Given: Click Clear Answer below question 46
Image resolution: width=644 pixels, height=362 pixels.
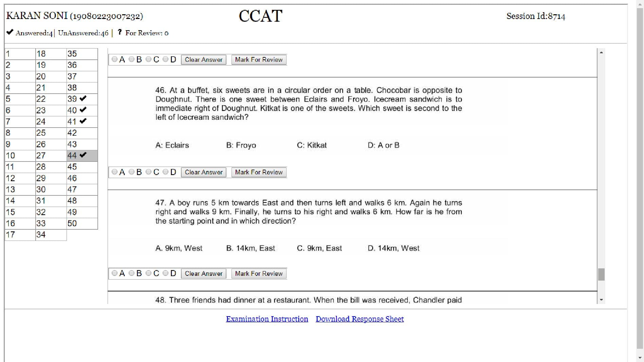Looking at the screenshot, I should (x=203, y=172).
